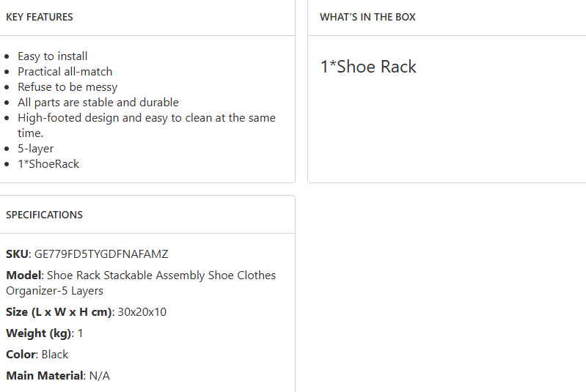Click the 'Practical all-match' feature text
The image size is (586, 392).
click(65, 72)
